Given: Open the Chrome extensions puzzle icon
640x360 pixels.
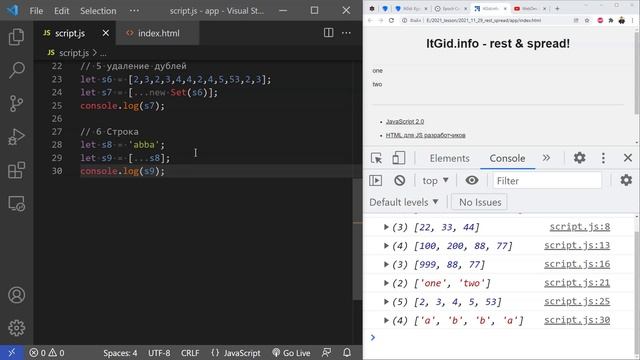Looking at the screenshot, I should coord(611,20).
